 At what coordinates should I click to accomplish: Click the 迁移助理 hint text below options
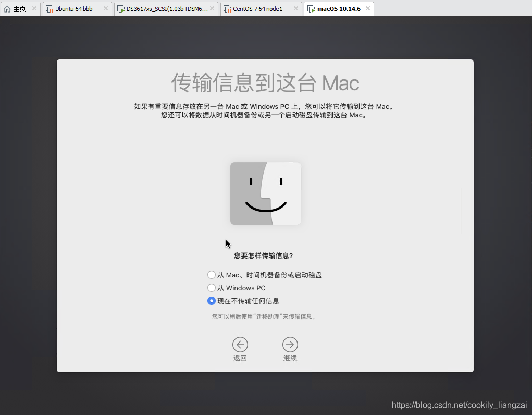coord(264,316)
